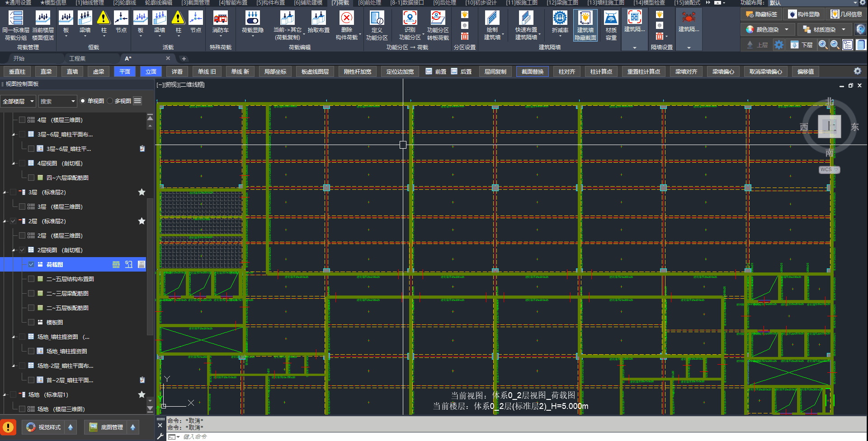This screenshot has width=868, height=441.
Task: Click the 截面替换 button
Action: tap(532, 71)
